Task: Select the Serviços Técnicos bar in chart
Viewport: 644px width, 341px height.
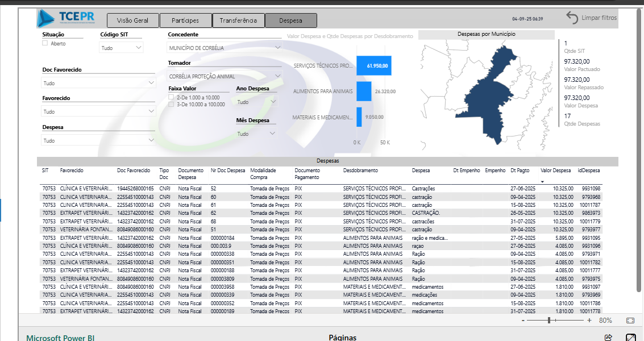Action: 373,65
